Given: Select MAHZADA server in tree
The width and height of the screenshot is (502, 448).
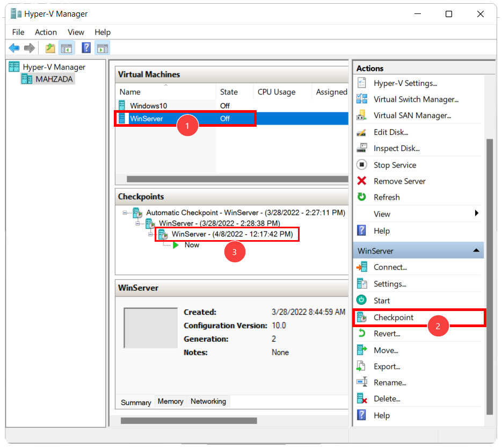Looking at the screenshot, I should [54, 79].
